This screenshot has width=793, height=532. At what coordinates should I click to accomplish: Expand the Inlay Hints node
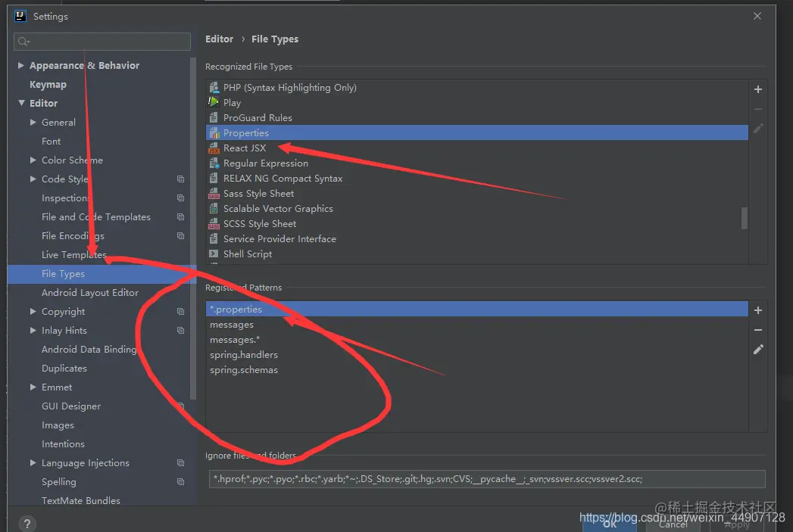33,330
